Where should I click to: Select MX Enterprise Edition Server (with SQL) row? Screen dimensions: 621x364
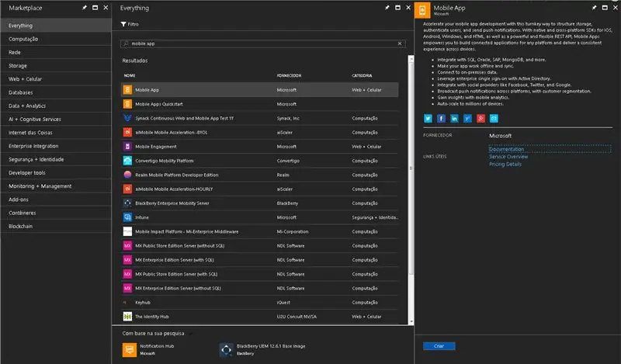260,260
